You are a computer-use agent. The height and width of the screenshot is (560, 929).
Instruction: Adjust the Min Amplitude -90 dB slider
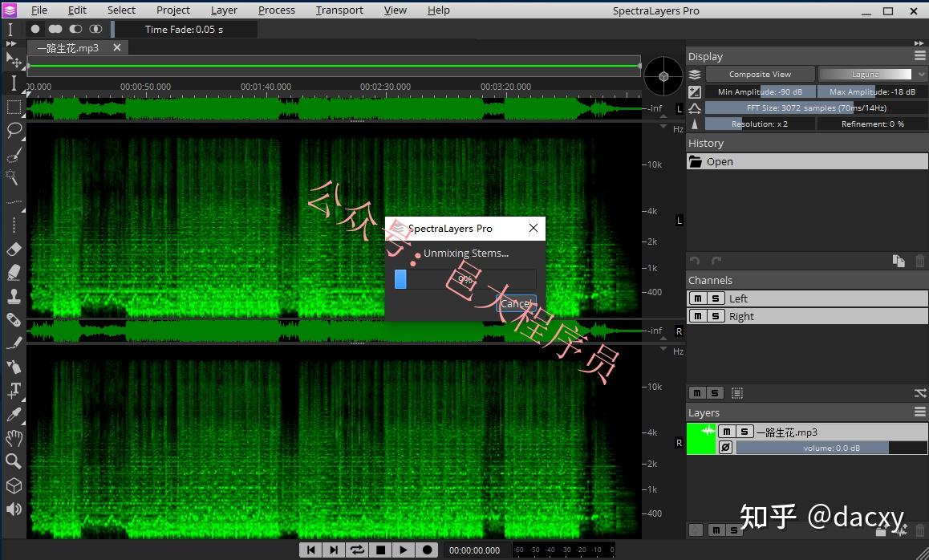(761, 91)
